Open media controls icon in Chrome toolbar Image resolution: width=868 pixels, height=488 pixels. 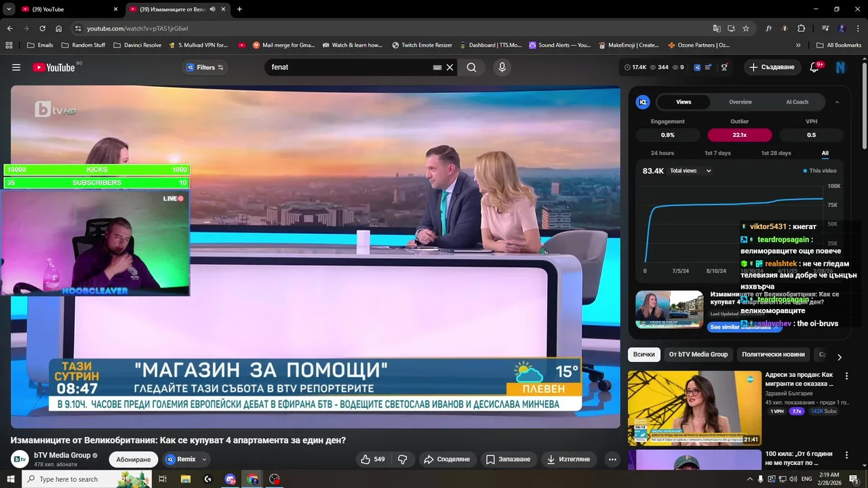tap(825, 28)
